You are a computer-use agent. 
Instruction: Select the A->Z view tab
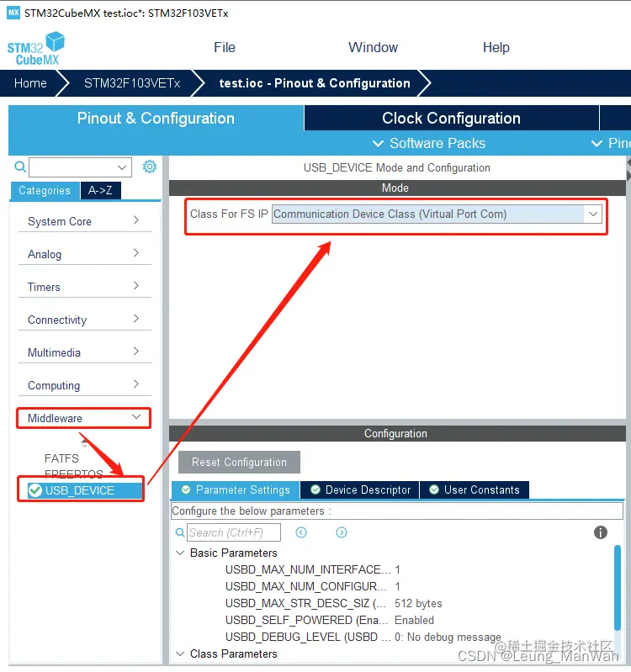100,190
